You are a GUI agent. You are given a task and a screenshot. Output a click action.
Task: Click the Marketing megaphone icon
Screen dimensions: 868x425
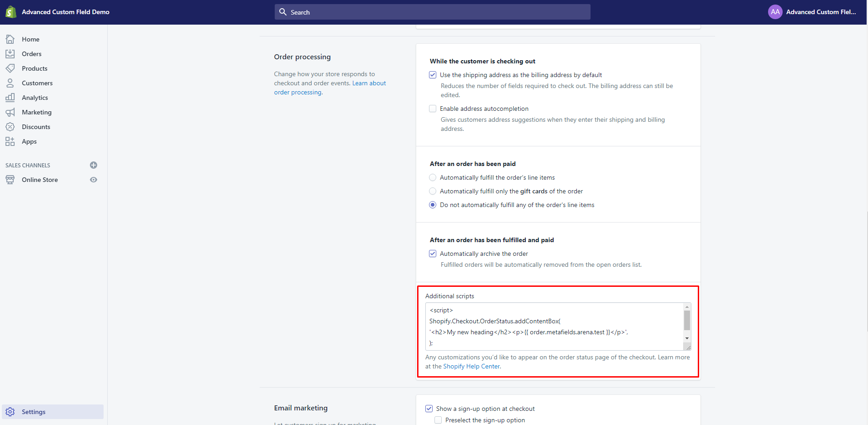(10, 112)
